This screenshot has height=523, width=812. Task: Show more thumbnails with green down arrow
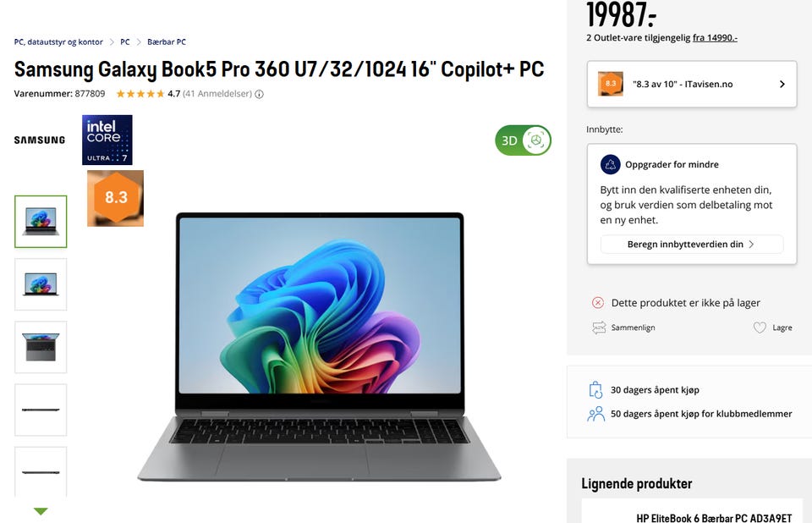[x=41, y=512]
